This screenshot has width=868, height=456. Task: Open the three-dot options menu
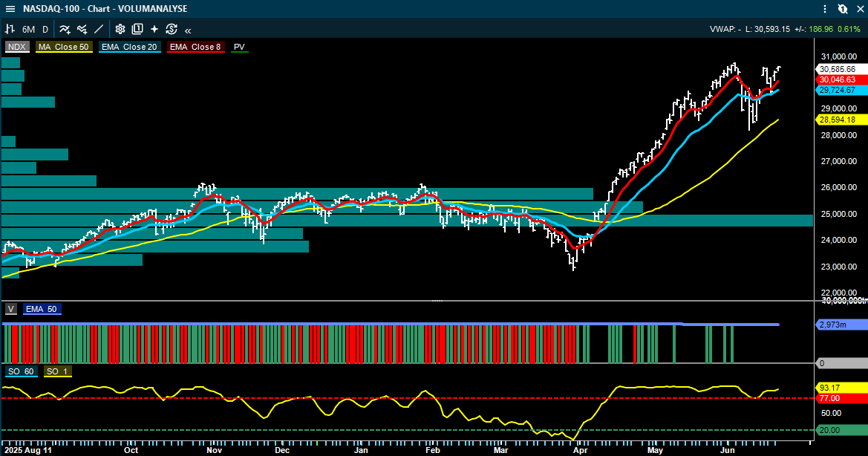pos(825,9)
